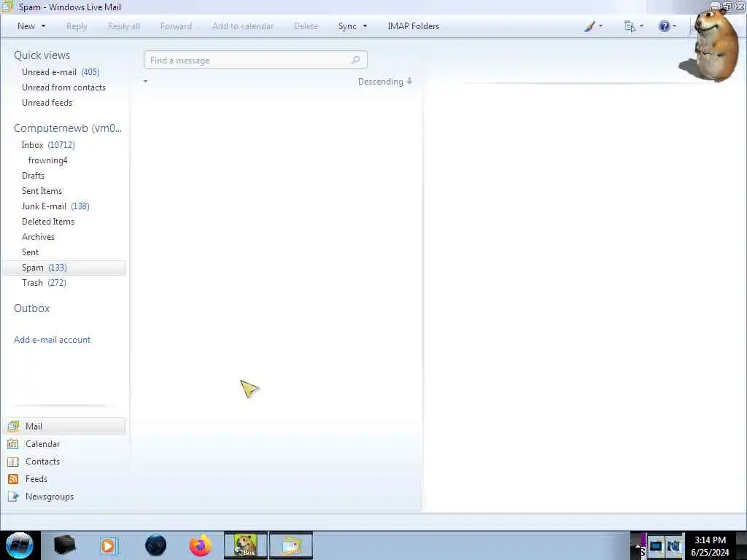Open the media player taskbar icon
This screenshot has height=560, width=747.
tap(108, 545)
